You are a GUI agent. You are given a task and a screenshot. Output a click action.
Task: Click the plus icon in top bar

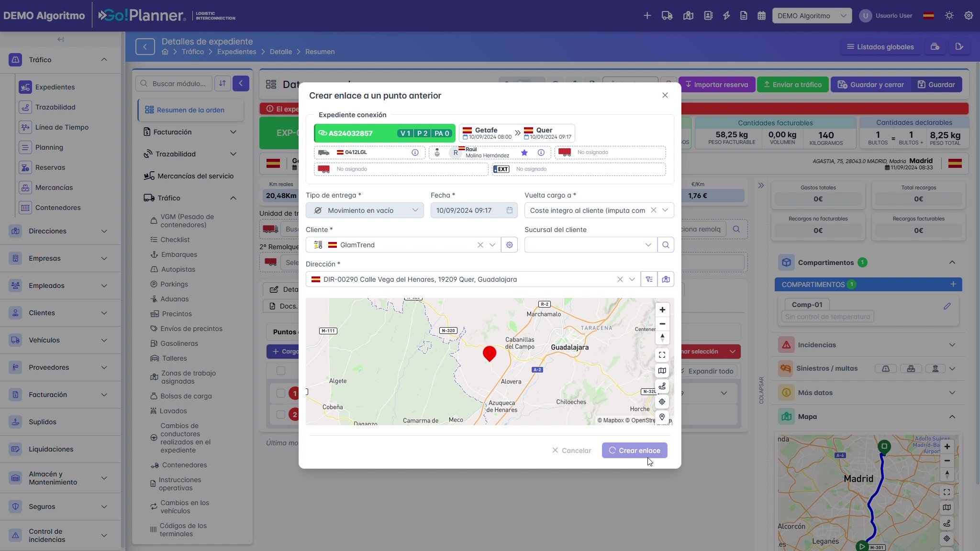[647, 16]
